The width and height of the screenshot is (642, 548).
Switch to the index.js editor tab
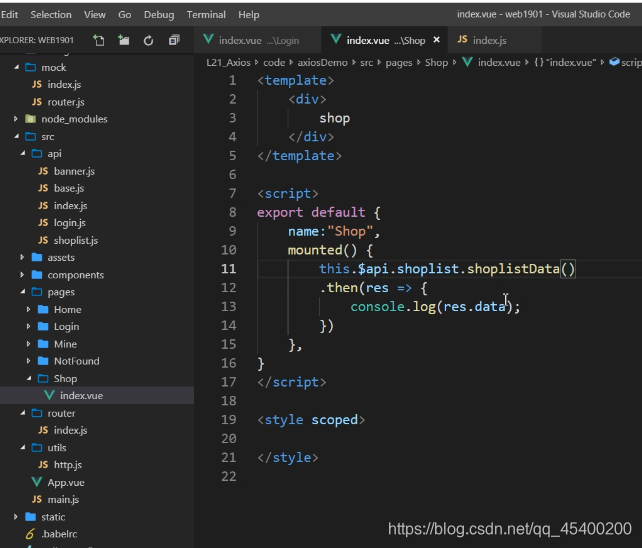point(495,40)
